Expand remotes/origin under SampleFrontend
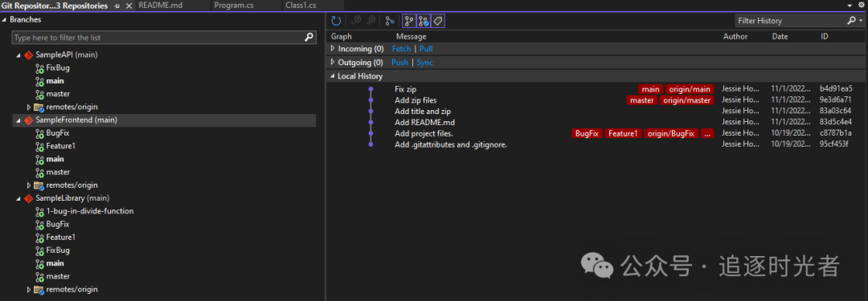The width and height of the screenshot is (868, 301). click(29, 185)
